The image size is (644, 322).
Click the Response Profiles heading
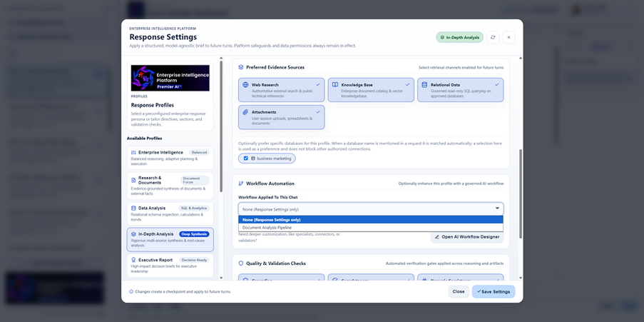(153, 105)
